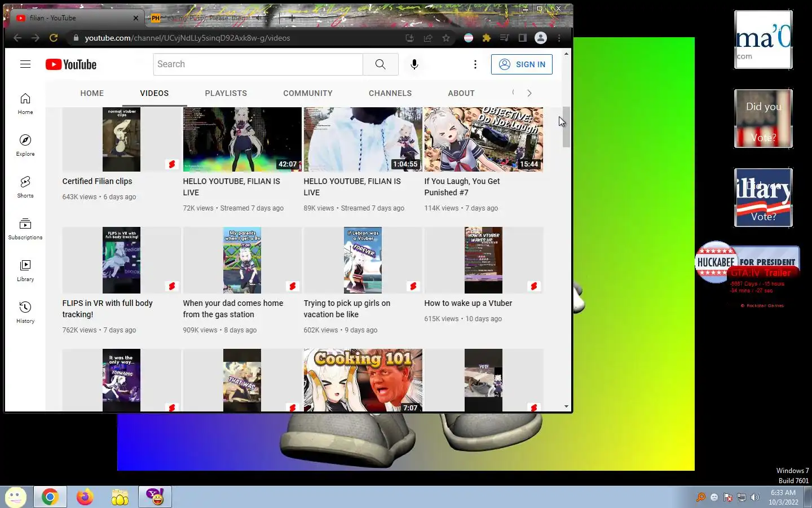
Task: Click the browser forward arrow
Action: pos(36,38)
